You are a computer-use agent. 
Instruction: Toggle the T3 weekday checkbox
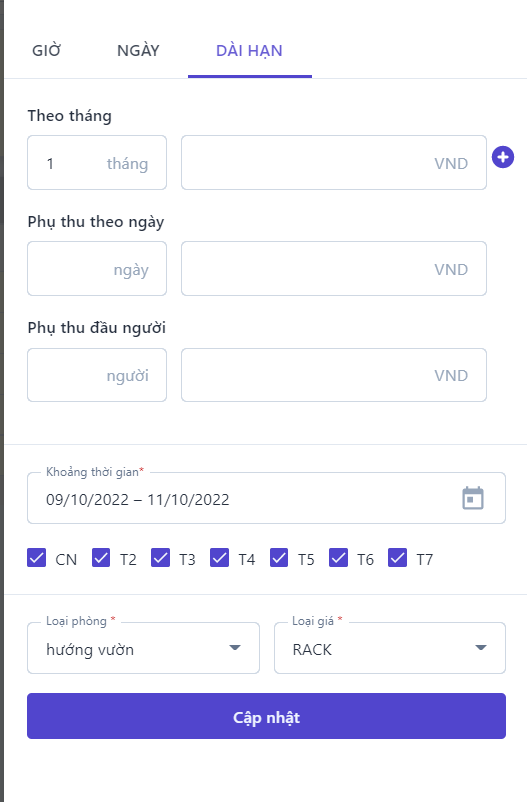160,558
